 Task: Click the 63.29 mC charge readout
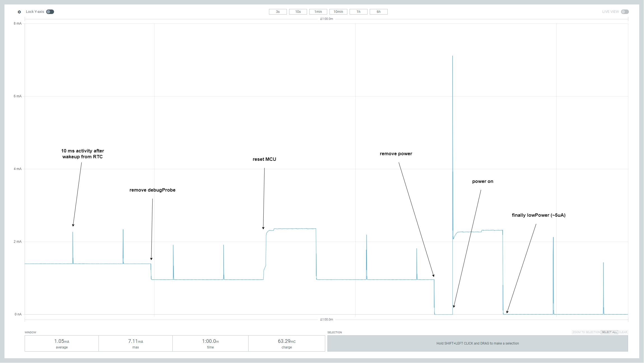click(287, 343)
